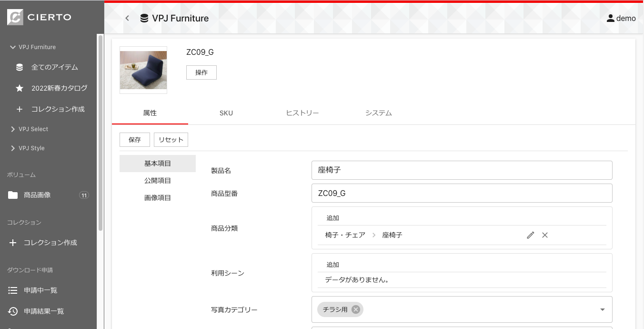Screen dimensions: 644x329
Task: Open 全てのアイテム in sidebar
Action: tap(55, 67)
